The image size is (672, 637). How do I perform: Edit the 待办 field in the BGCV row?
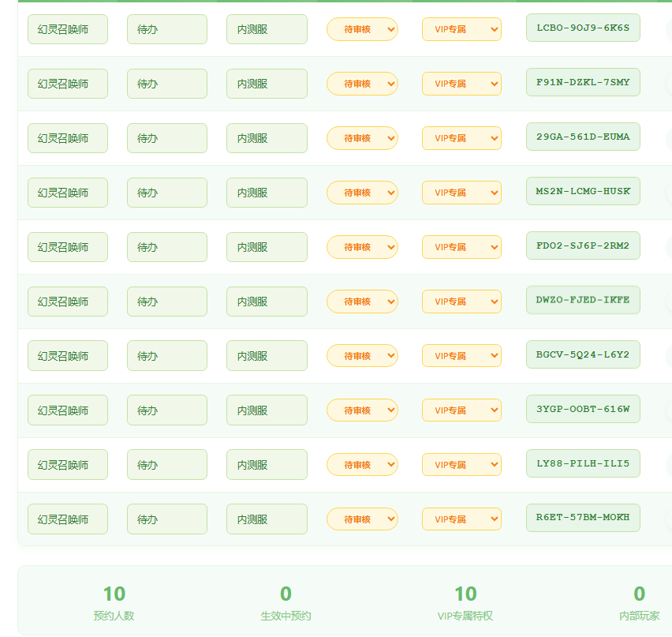[x=167, y=356]
